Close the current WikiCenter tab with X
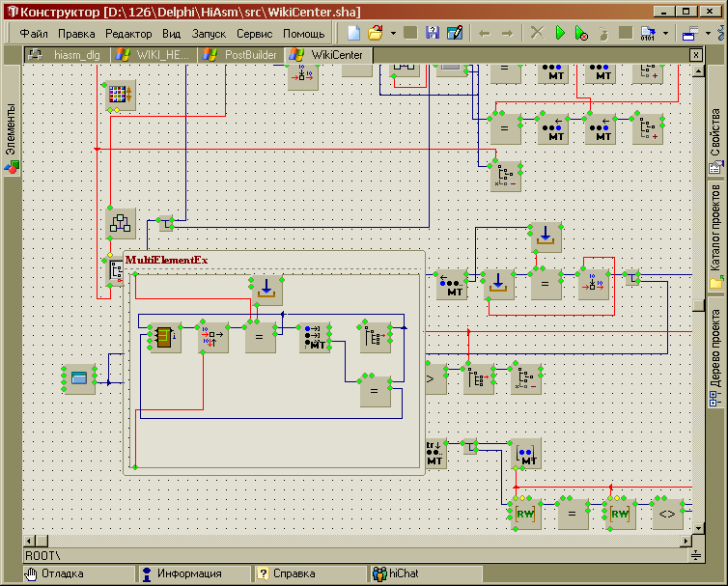Viewport: 728px width, 586px height. point(695,55)
